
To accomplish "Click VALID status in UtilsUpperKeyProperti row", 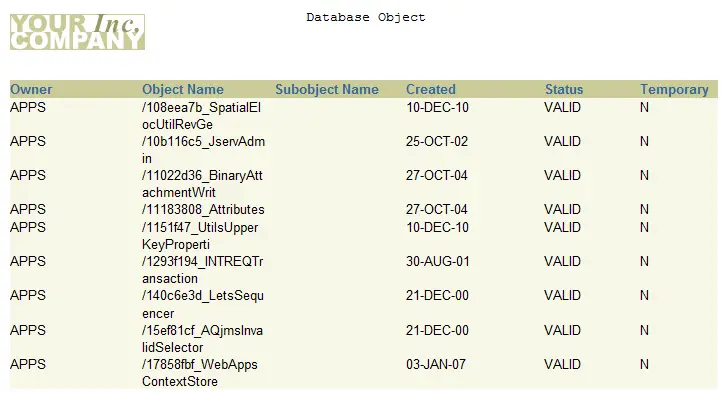I will coord(562,228).
